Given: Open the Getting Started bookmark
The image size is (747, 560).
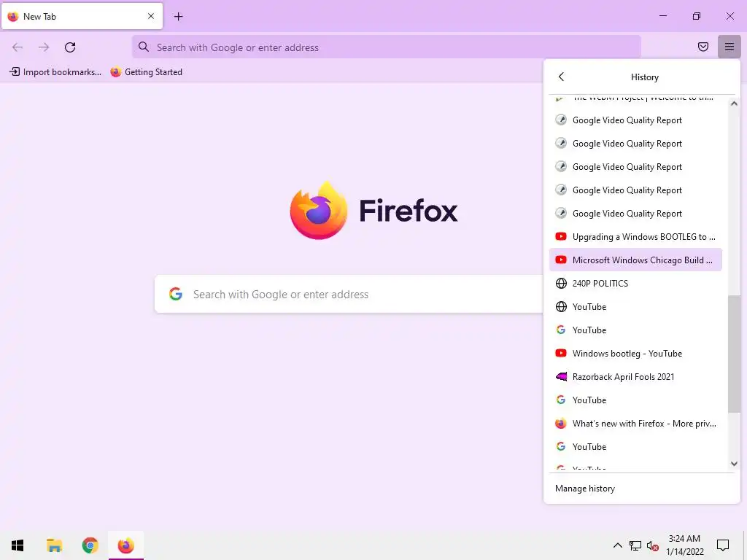Looking at the screenshot, I should [x=146, y=72].
